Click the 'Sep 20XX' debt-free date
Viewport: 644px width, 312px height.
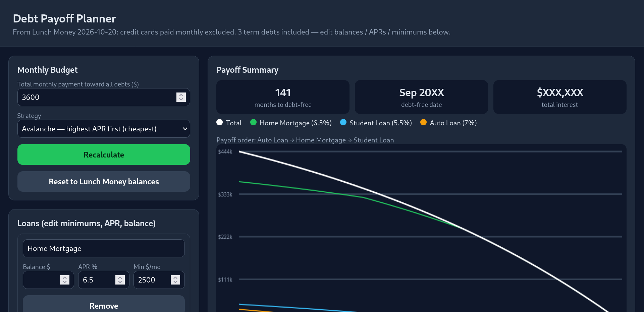pos(422,92)
